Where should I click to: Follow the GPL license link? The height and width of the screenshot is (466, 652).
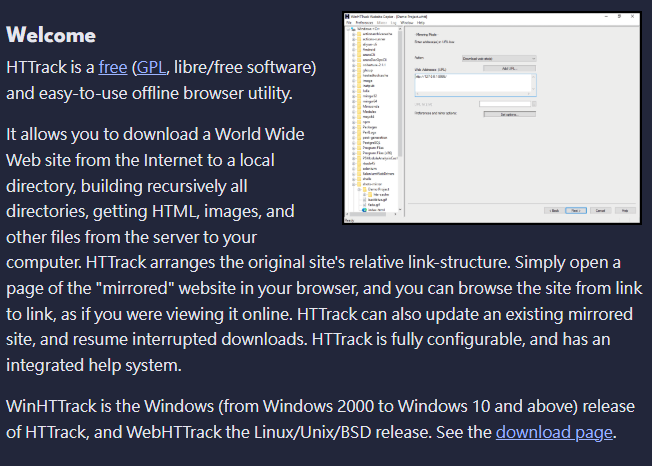tap(151, 67)
